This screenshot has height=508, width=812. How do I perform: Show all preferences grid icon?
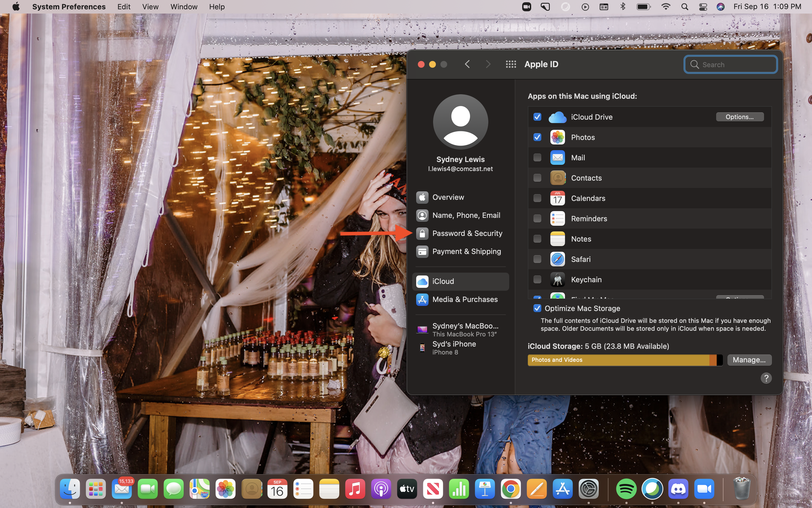[x=511, y=64]
